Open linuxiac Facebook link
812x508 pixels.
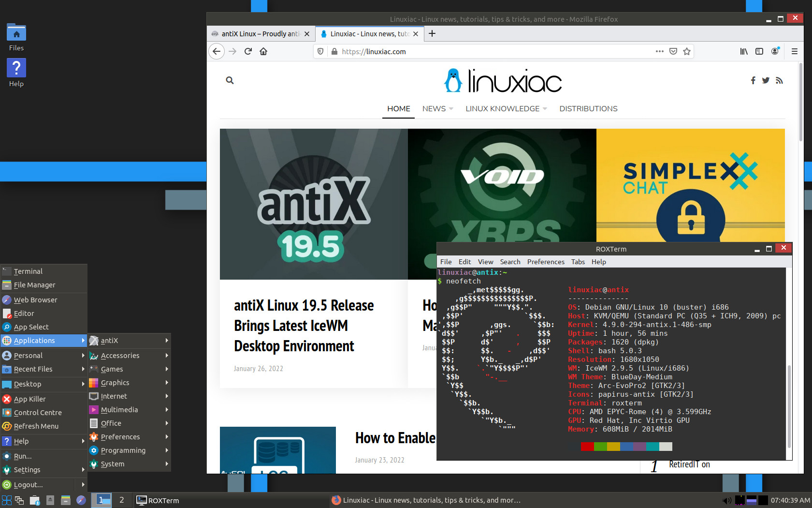753,80
